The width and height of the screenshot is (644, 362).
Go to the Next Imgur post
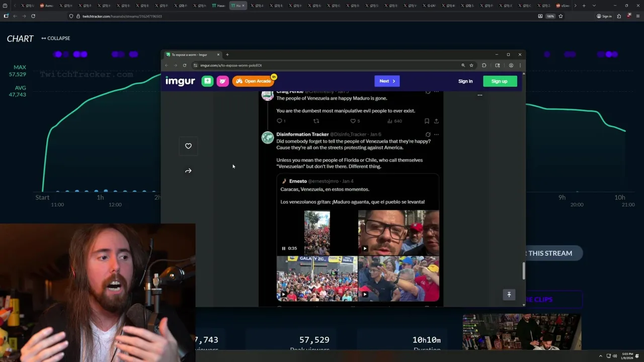pyautogui.click(x=387, y=81)
